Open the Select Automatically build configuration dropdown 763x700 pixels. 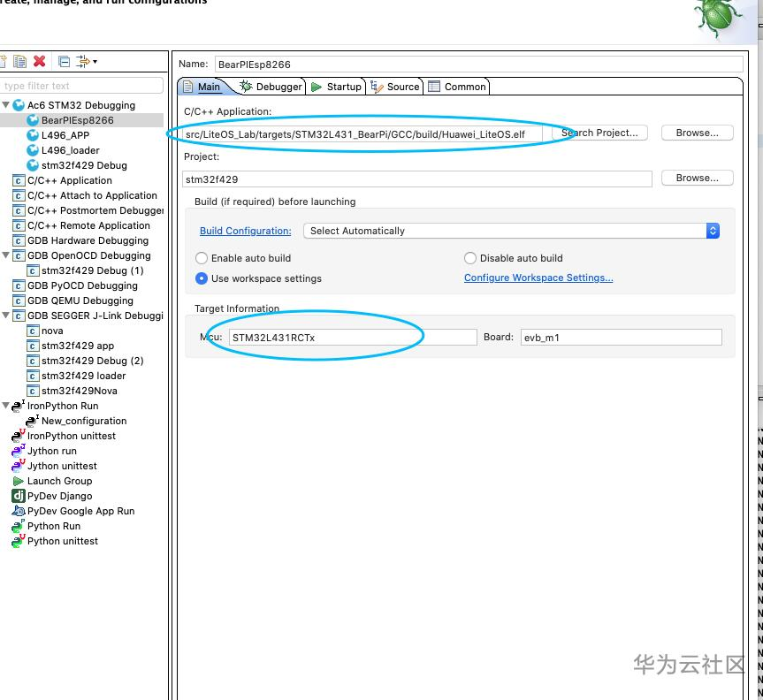pyautogui.click(x=511, y=231)
